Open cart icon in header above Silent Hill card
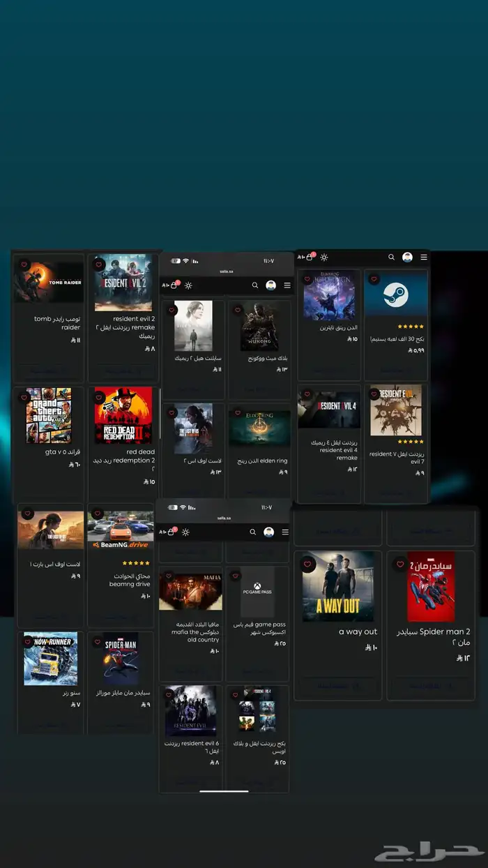The image size is (488, 868). [x=174, y=285]
